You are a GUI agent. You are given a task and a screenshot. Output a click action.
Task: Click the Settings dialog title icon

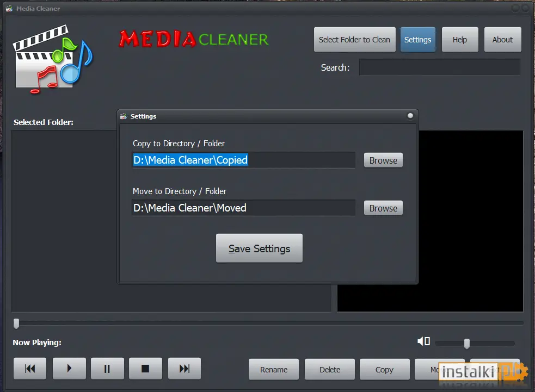(124, 116)
